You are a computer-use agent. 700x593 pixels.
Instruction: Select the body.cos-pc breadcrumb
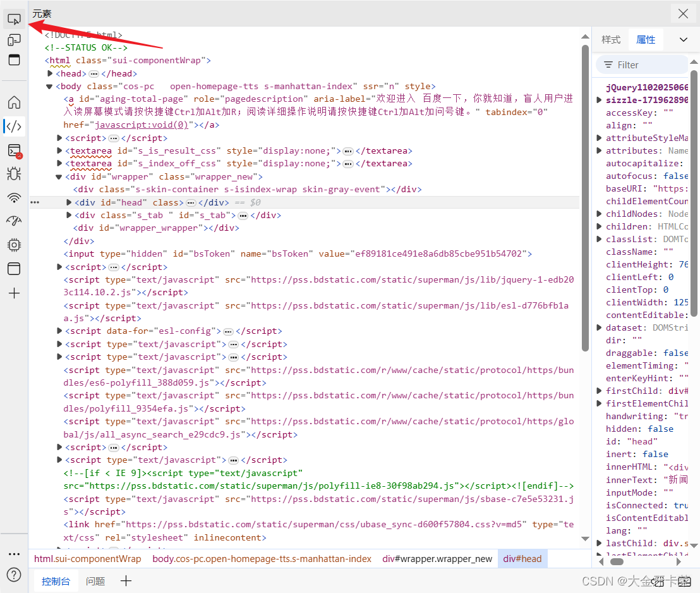pos(262,559)
